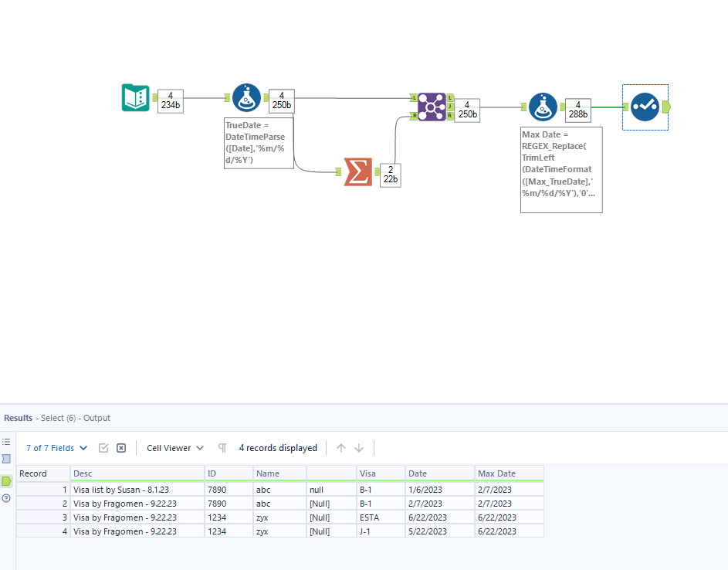Click the metadata icon in Results sidebar
The image size is (728, 570).
pyautogui.click(x=6, y=459)
